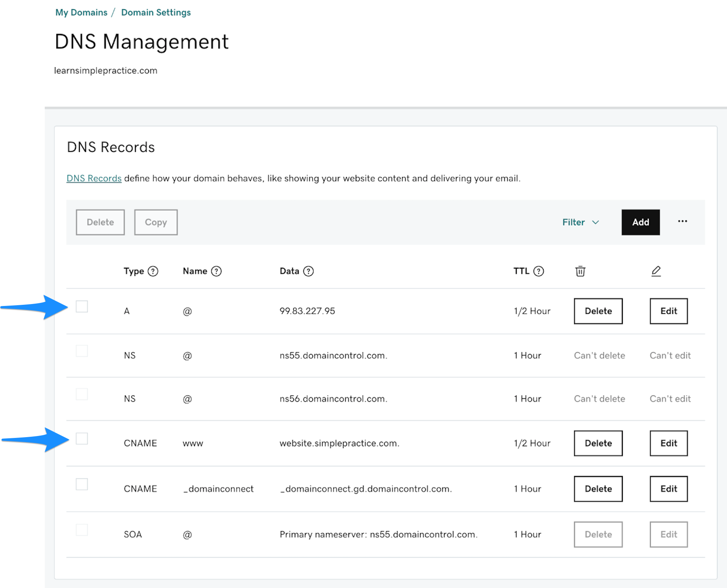The width and height of the screenshot is (727, 588).
Task: Select the ns55 NS record checkbox
Action: [x=82, y=351]
